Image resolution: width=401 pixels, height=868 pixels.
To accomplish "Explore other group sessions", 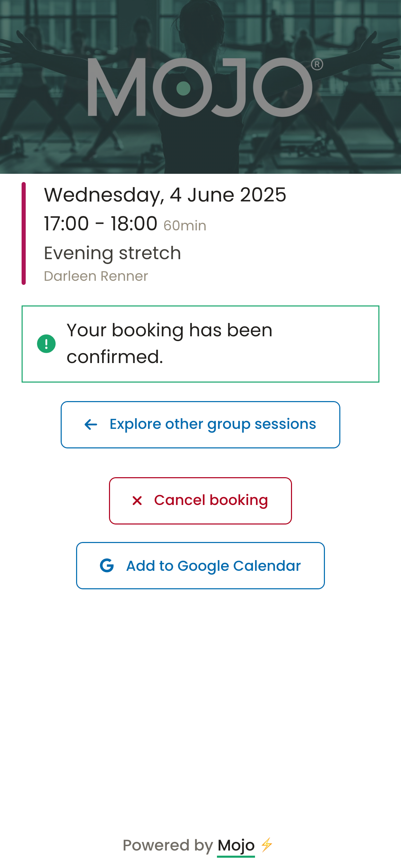I will point(212,424).
